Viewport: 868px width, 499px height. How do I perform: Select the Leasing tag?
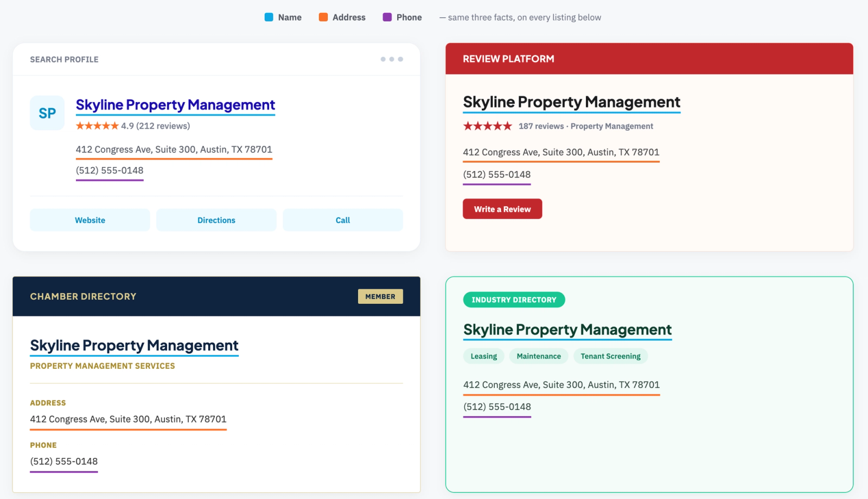(484, 356)
